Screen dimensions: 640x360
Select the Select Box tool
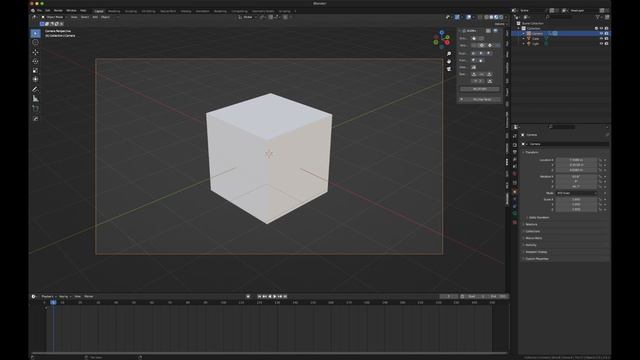(x=36, y=33)
